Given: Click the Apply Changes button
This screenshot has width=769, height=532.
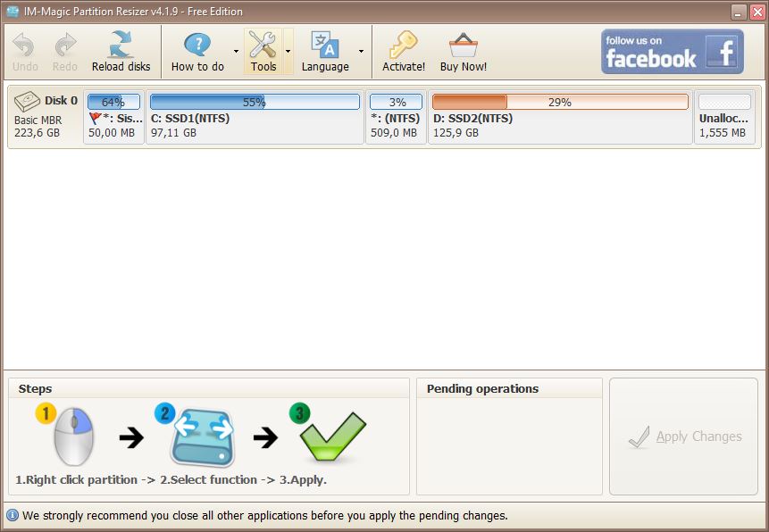Looking at the screenshot, I should pyautogui.click(x=683, y=436).
